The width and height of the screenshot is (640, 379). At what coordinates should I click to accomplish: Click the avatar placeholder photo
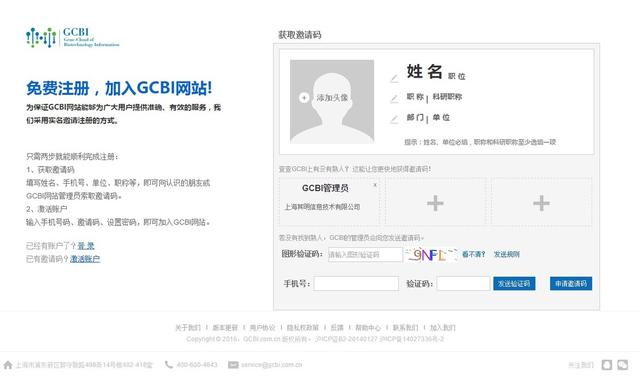pyautogui.click(x=332, y=101)
